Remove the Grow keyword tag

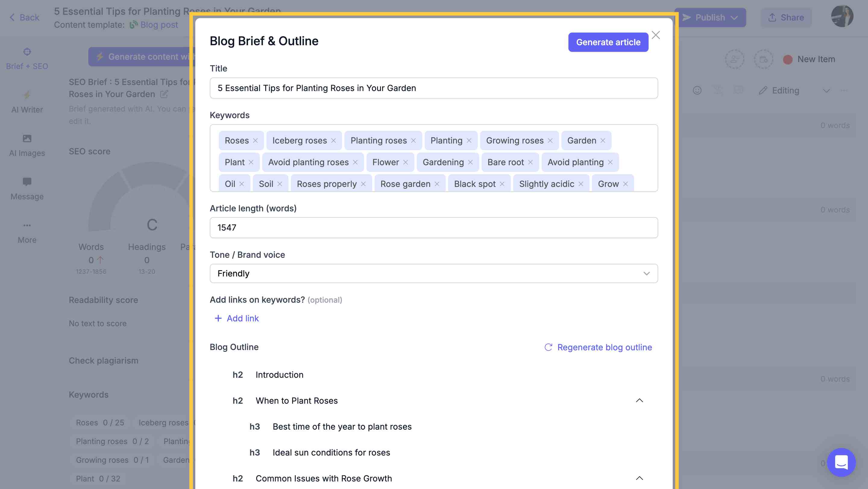pos(625,184)
